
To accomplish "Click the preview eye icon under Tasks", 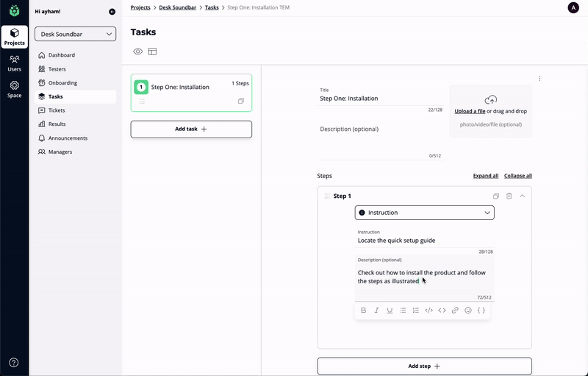I will pos(137,52).
